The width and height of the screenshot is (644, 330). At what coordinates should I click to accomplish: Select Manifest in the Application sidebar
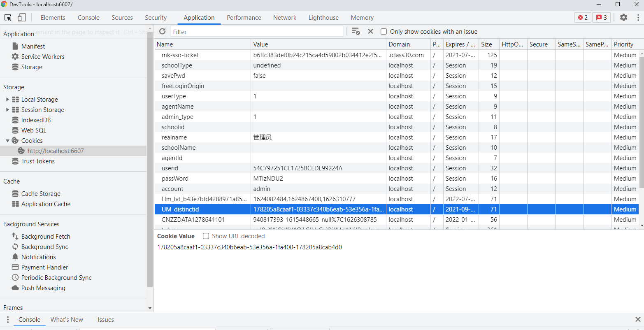tap(33, 46)
